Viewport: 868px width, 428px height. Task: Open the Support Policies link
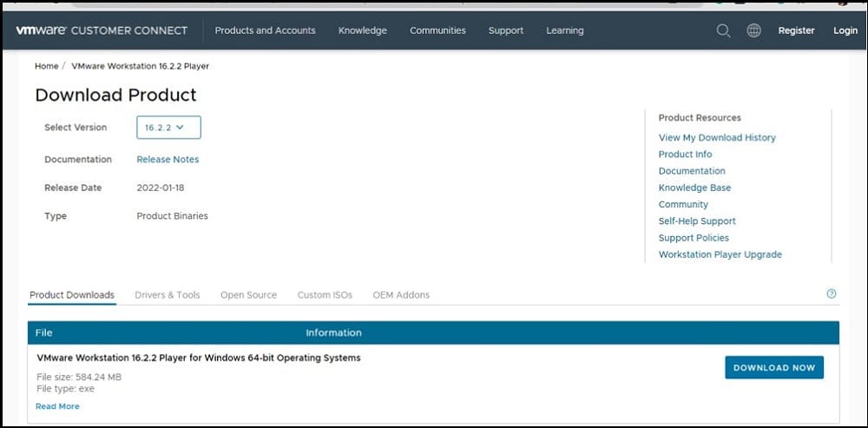(x=694, y=238)
